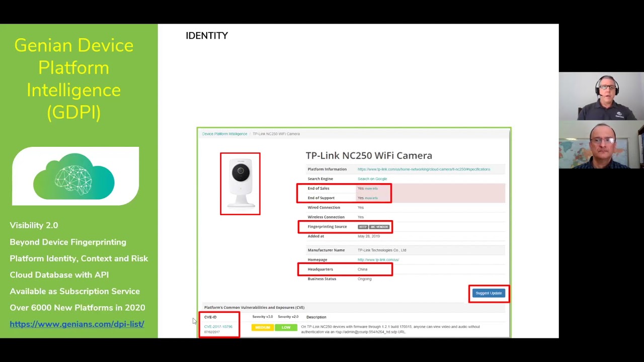
Task: Click the 'Severity v2.0' column header
Action: [288, 317]
